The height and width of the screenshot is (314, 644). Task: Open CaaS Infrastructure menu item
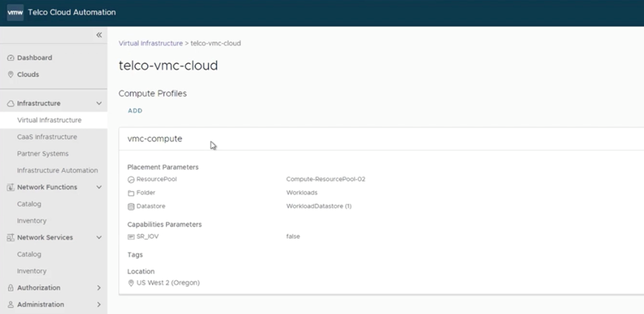[47, 137]
